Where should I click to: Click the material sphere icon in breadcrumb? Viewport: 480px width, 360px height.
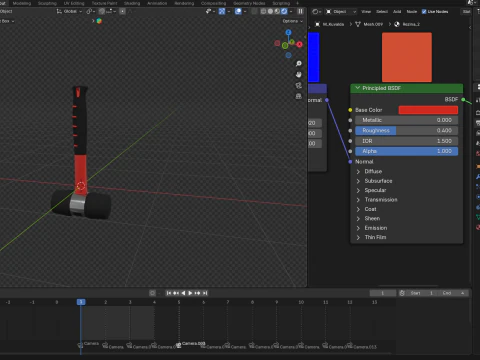click(x=397, y=24)
